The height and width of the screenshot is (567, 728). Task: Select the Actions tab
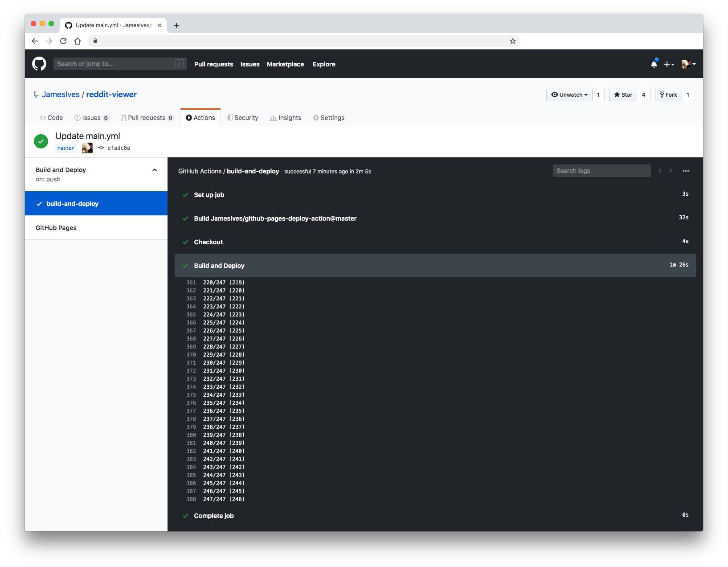coord(200,118)
